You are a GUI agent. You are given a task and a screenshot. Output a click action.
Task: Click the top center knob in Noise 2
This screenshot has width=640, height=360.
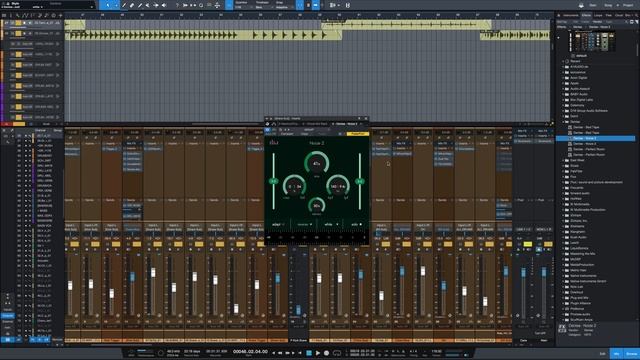(x=316, y=163)
